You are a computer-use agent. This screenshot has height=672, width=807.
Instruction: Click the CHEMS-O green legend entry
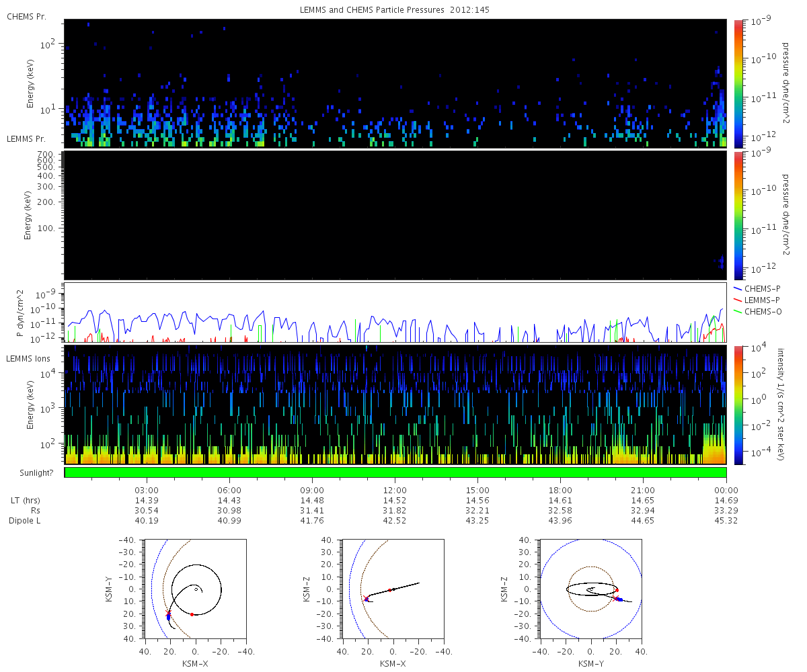[757, 310]
